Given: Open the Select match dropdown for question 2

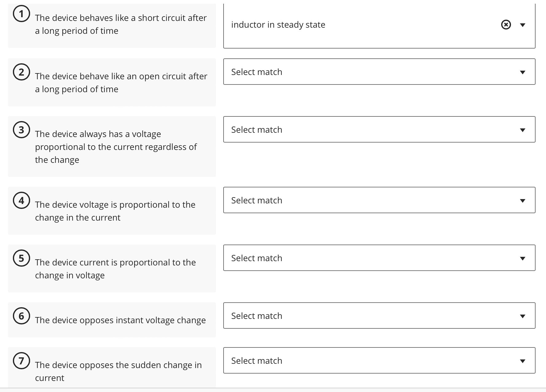Looking at the screenshot, I should [x=379, y=72].
